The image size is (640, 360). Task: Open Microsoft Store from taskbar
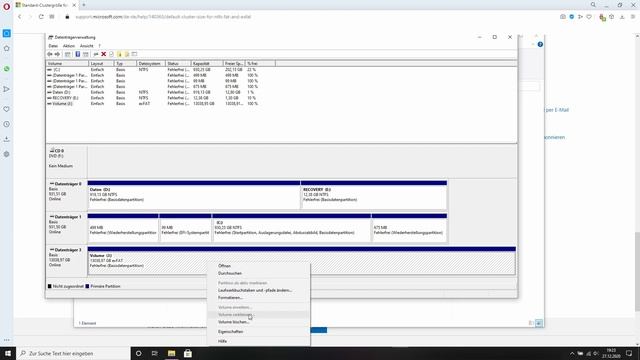point(188,353)
